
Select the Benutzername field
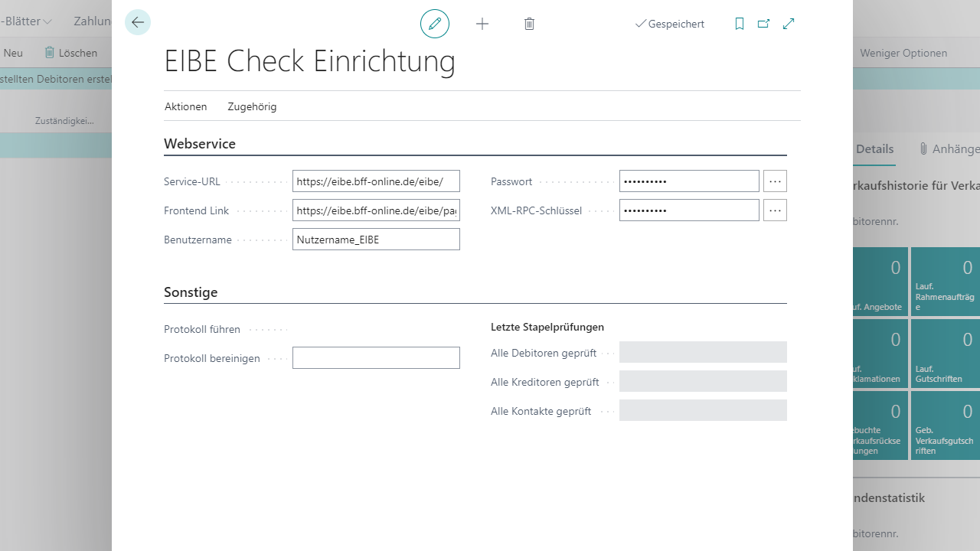click(376, 240)
